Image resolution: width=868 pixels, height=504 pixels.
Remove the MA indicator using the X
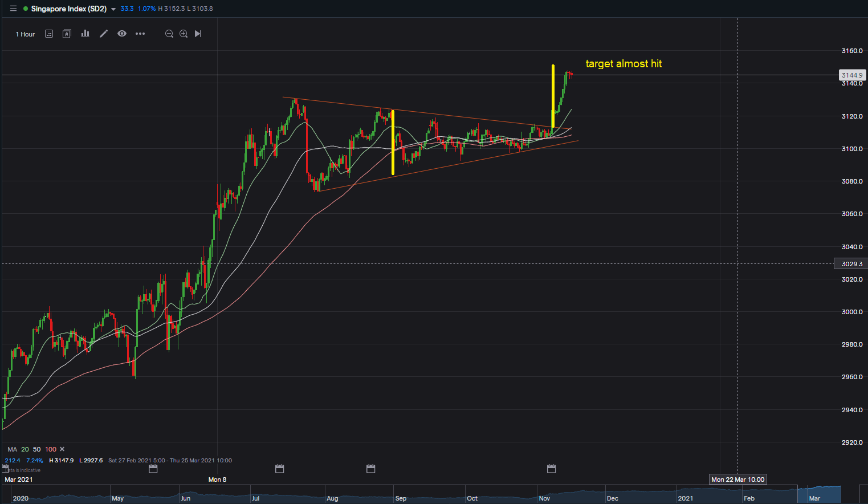tap(62, 449)
